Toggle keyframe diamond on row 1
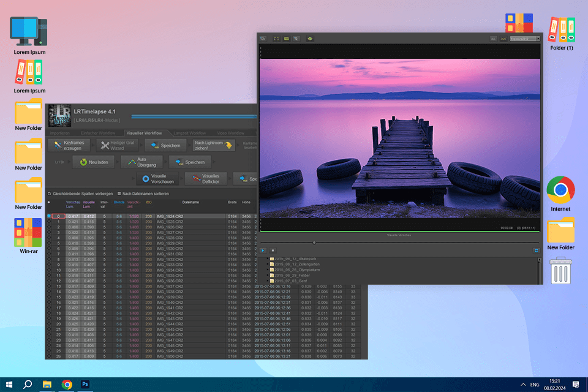This screenshot has height=392, width=588. coord(49,222)
